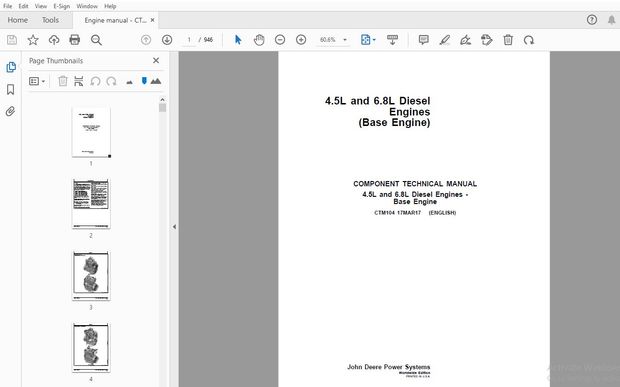This screenshot has height=387, width=620.
Task: Zoom out with minus button
Action: tap(280, 40)
